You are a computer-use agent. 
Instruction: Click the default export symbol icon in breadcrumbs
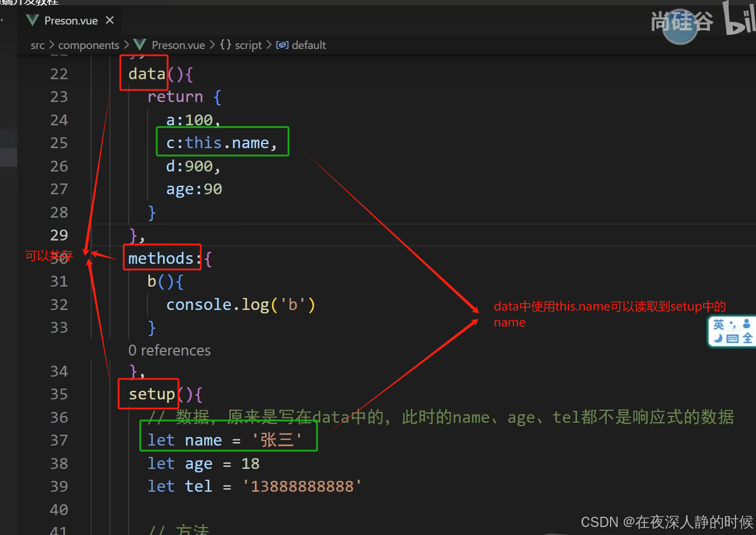coord(282,45)
